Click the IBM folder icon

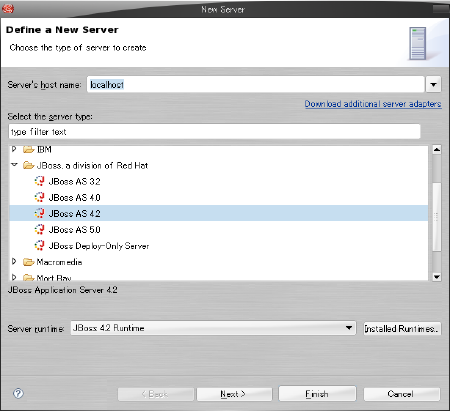29,149
